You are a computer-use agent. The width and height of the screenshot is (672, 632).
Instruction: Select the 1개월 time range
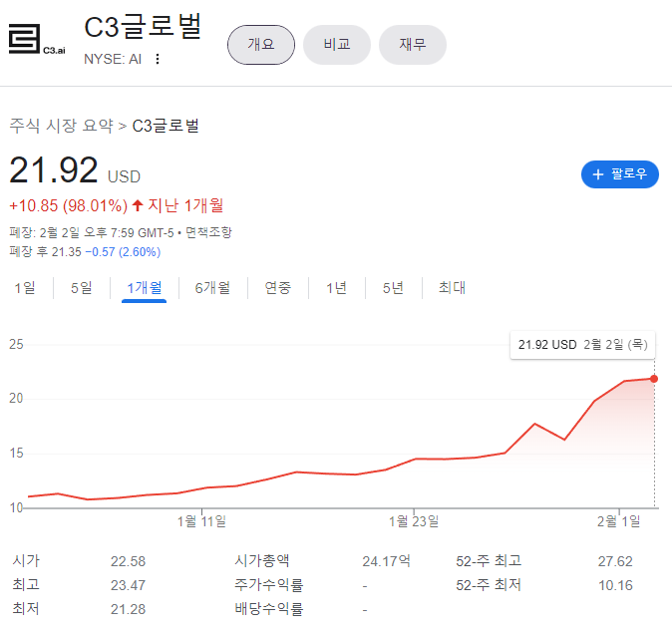click(144, 287)
